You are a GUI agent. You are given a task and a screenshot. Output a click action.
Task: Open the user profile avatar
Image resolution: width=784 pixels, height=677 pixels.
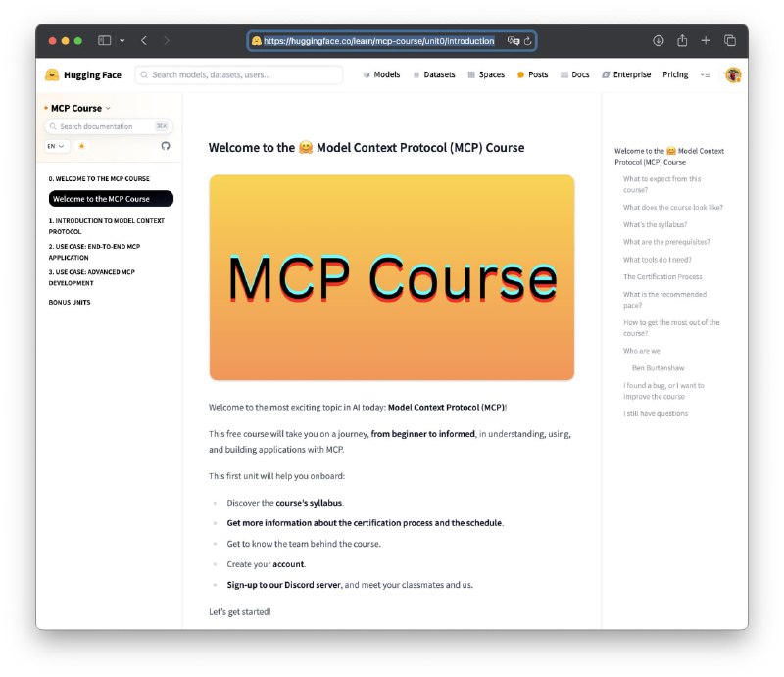tap(733, 75)
